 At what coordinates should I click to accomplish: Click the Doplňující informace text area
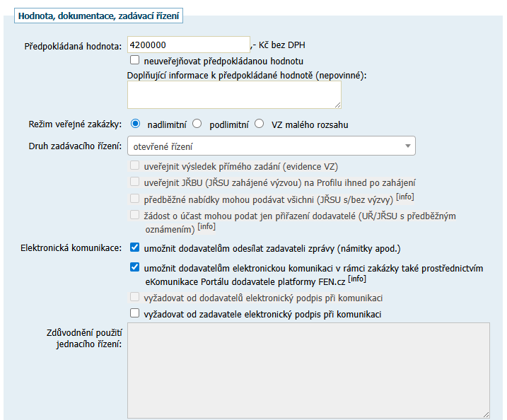coord(234,94)
